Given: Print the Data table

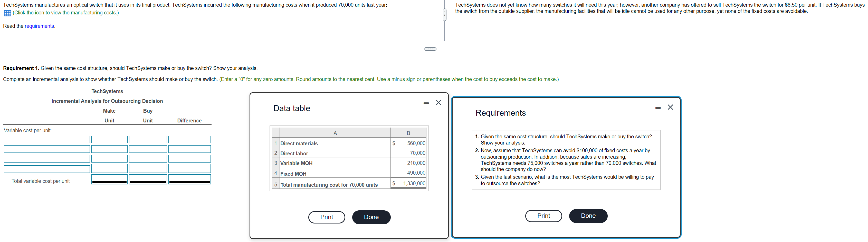Looking at the screenshot, I should pos(327,217).
